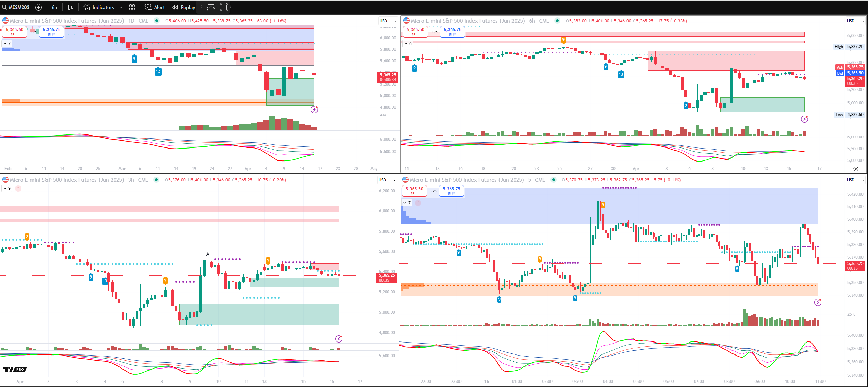Image resolution: width=868 pixels, height=387 pixels.
Task: Click the A label on 3h chart
Action: (208, 254)
